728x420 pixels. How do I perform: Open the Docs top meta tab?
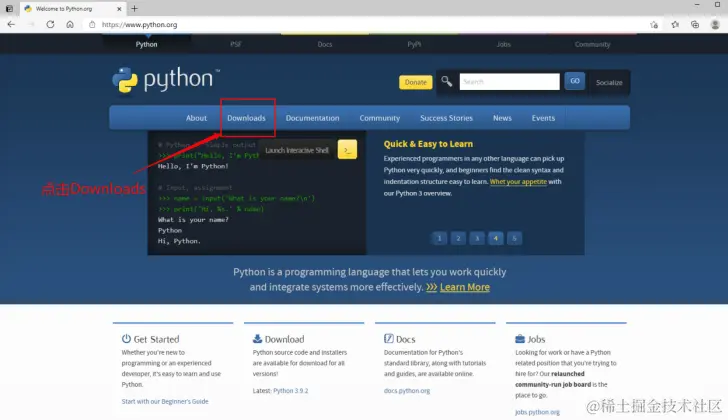click(325, 45)
